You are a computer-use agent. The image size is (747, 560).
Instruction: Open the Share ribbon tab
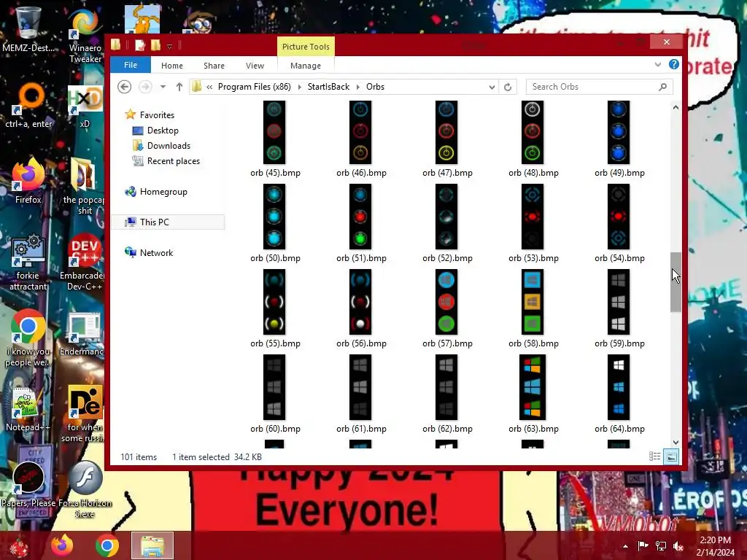[x=214, y=66]
